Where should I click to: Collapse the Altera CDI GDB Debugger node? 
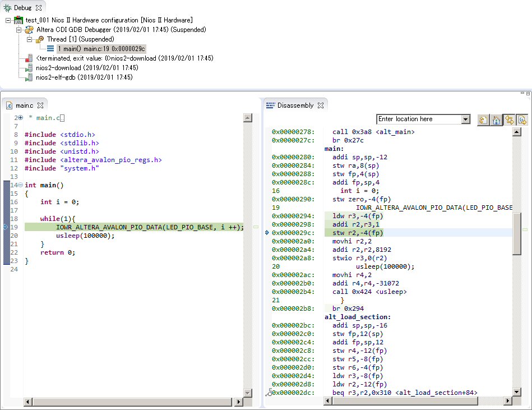point(18,29)
